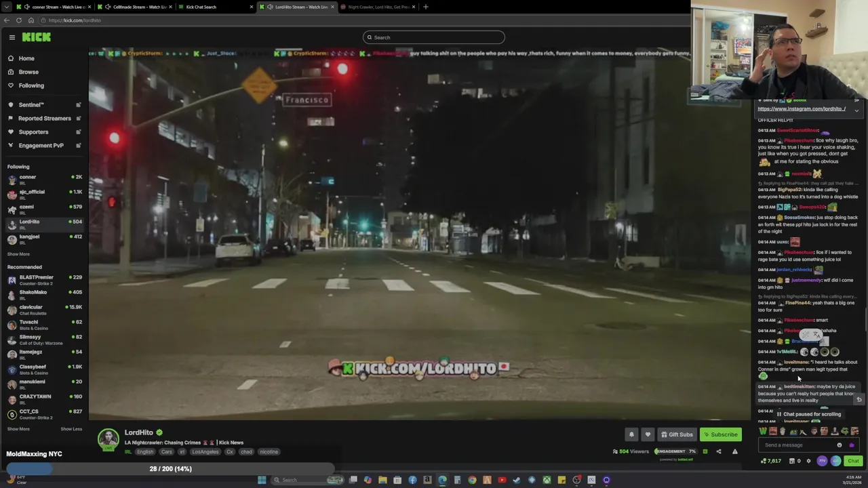Switch to the Kick Chat Search tab
This screenshot has height=488, width=868.
(x=215, y=7)
